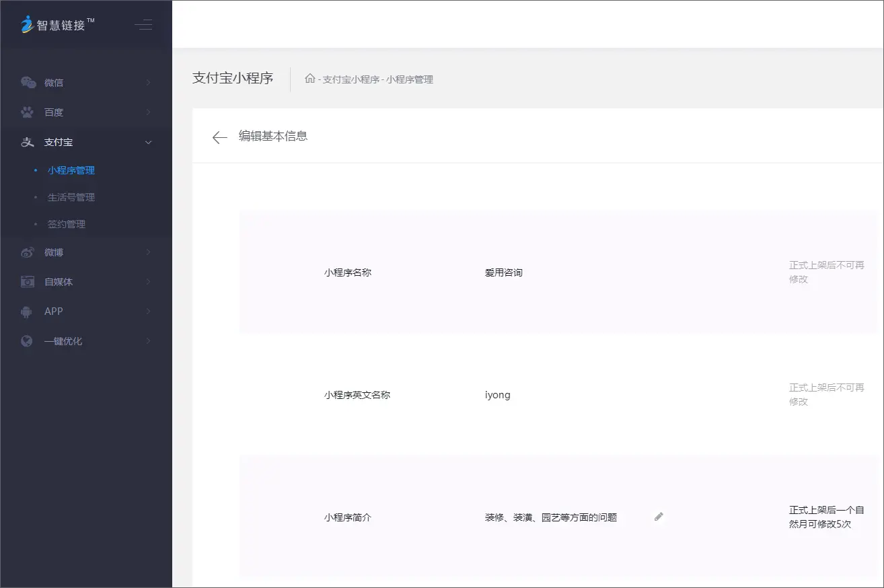
Task: Click the WeChat icon in sidebar
Action: click(28, 83)
